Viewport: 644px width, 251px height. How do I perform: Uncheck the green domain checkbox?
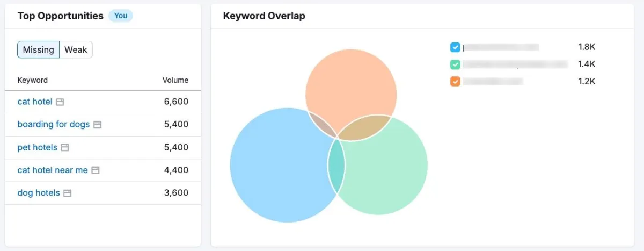(x=455, y=64)
